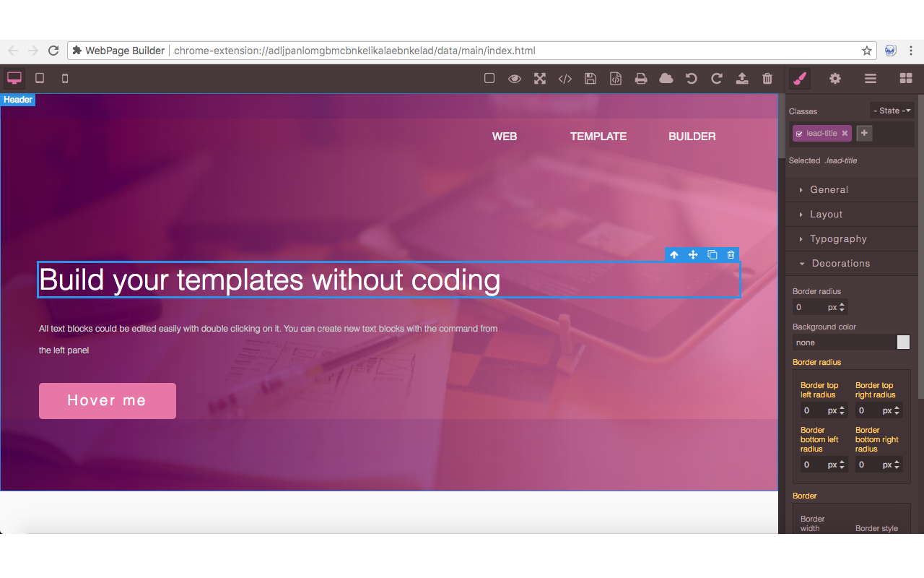Click the WEB navigation link
This screenshot has width=924, height=578.
coord(505,136)
